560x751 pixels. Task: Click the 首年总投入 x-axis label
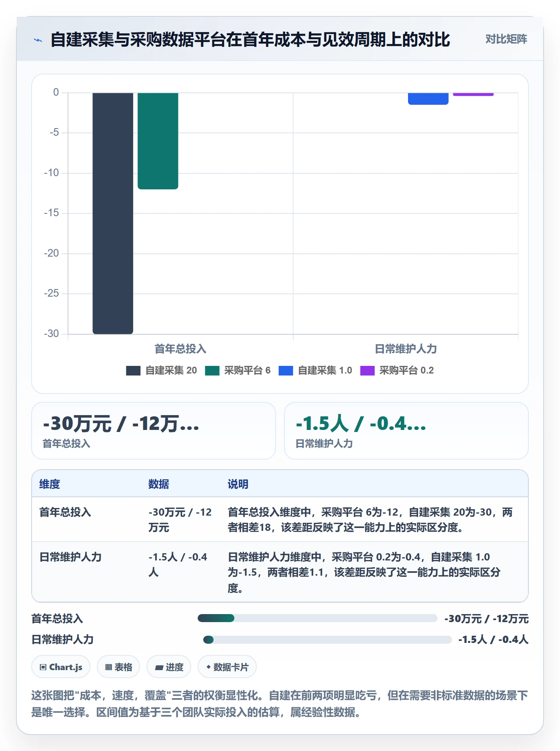point(180,349)
